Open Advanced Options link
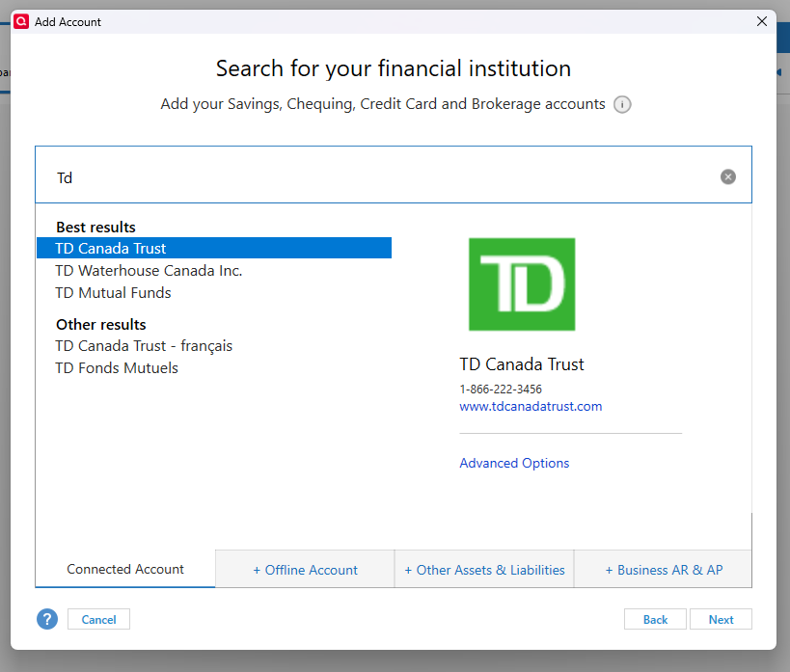The image size is (790, 672). [x=514, y=463]
